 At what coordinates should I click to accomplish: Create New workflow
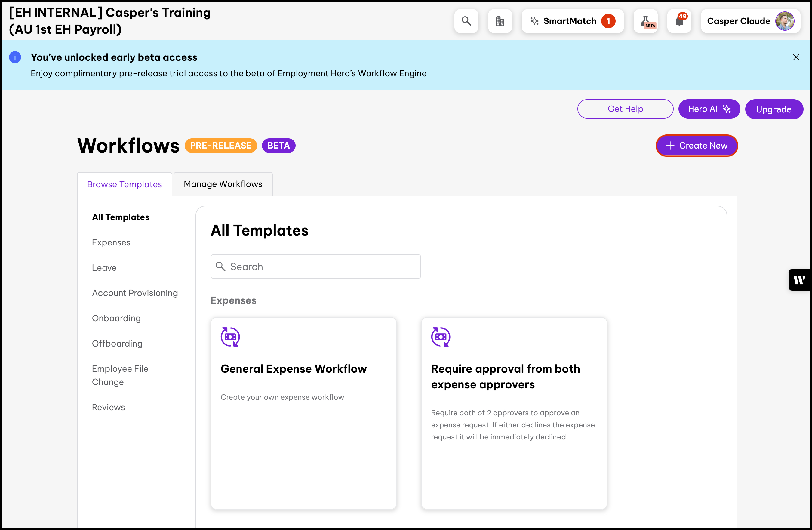[x=696, y=146]
